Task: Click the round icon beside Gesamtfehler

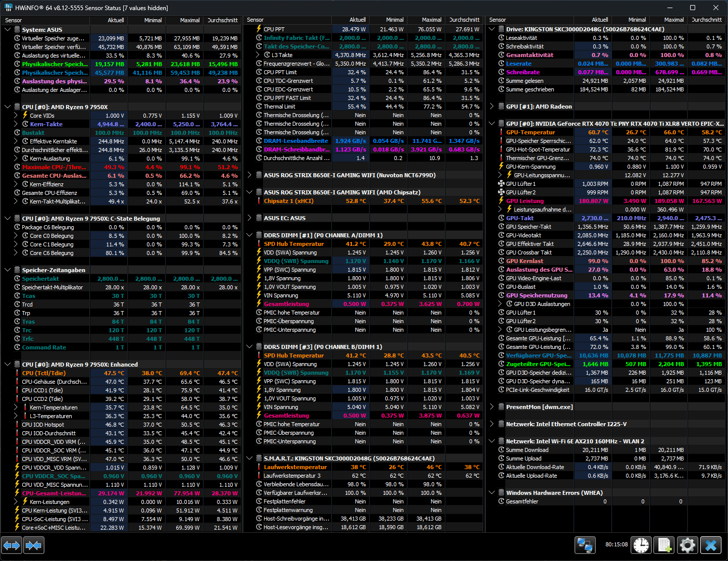Action: (501, 501)
